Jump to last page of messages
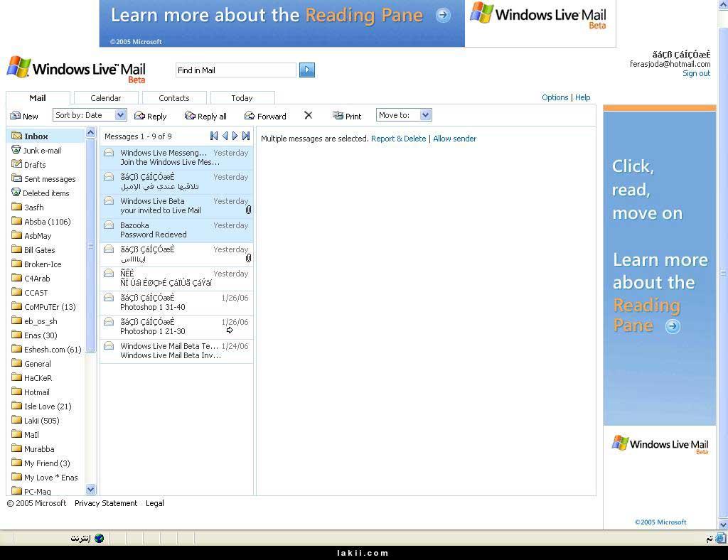The width and height of the screenshot is (728, 560). pyautogui.click(x=246, y=136)
